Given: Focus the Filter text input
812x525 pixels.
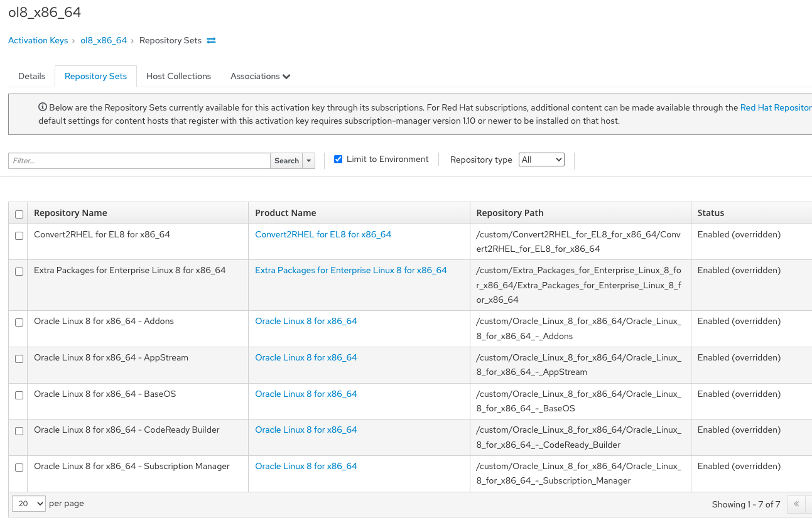Looking at the screenshot, I should (x=139, y=161).
